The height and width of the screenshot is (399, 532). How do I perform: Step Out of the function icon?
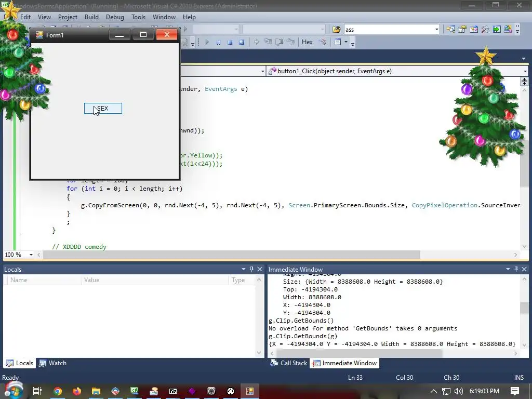pos(291,42)
